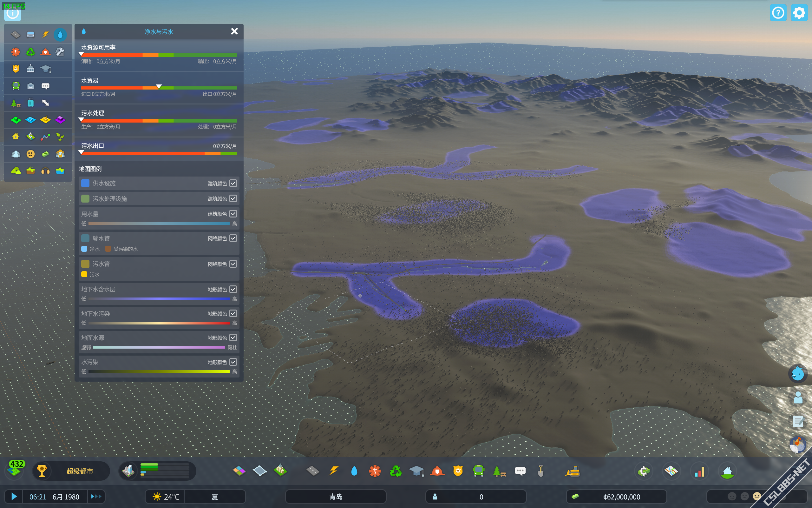812x508 pixels.
Task: Open the radio icon on right edge
Action: coord(798,444)
